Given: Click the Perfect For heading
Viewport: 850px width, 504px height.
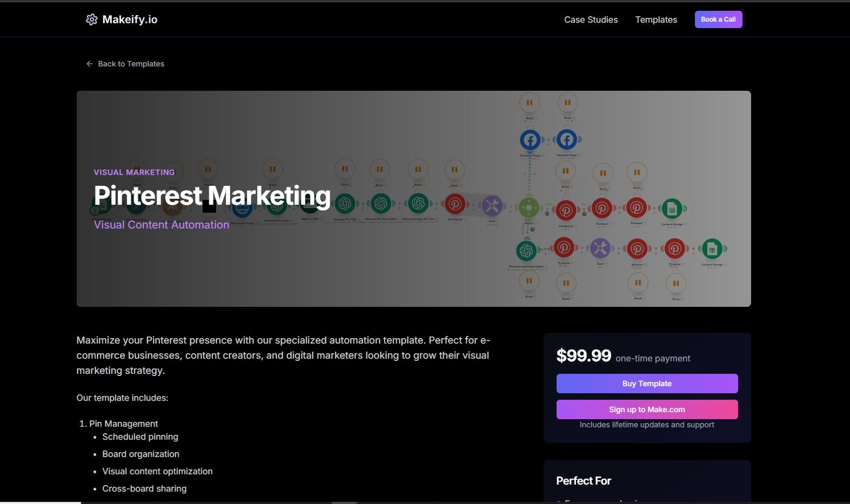Looking at the screenshot, I should pos(584,481).
